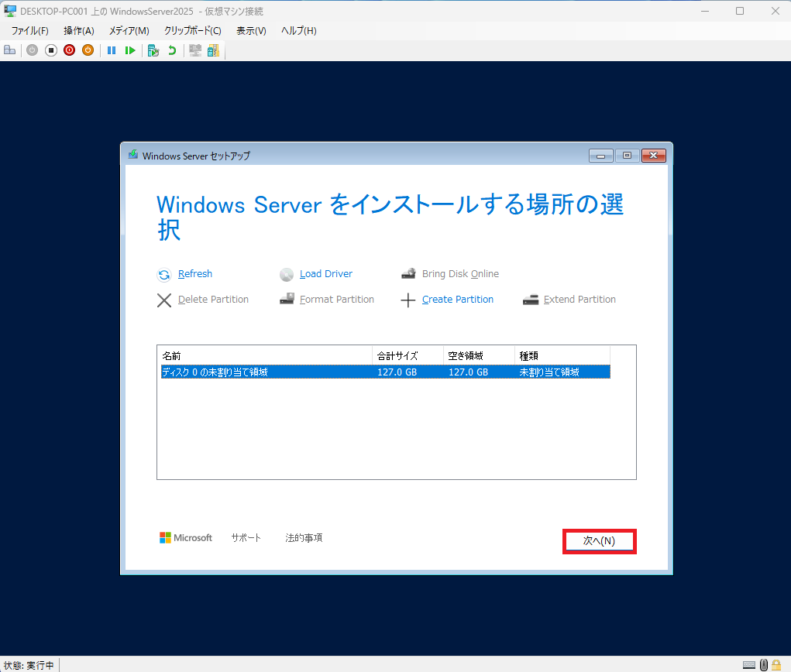
Task: Click the 空き領域 column header
Action: click(x=479, y=356)
